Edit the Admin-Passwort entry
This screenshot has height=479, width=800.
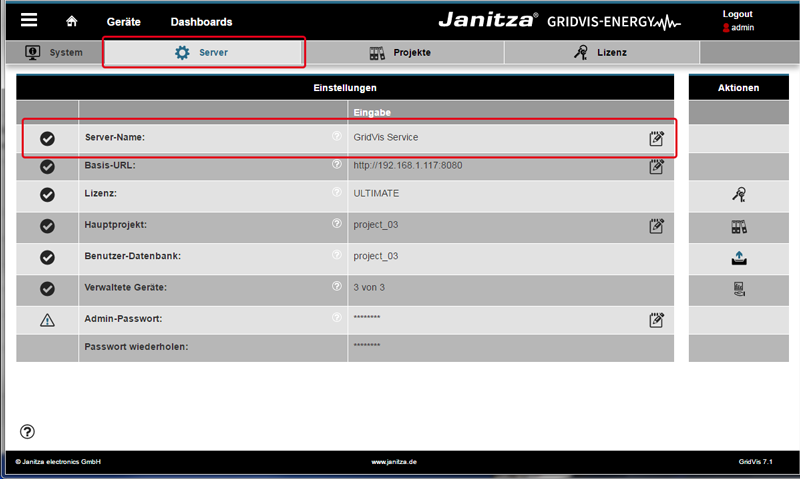coord(656,320)
